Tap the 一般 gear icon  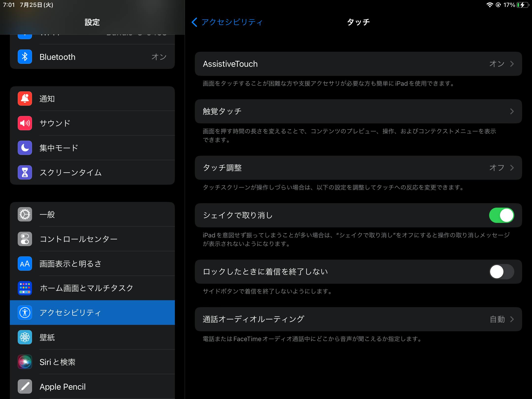(x=25, y=214)
